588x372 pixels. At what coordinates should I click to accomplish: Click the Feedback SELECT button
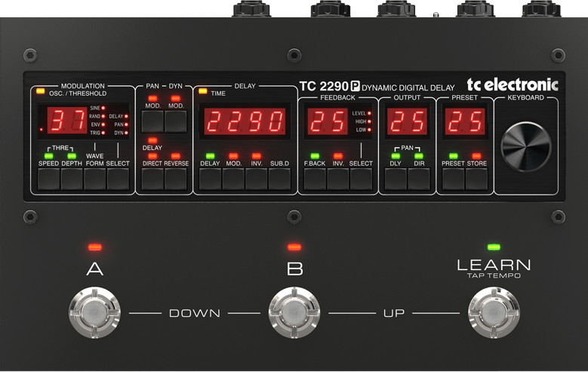361,179
